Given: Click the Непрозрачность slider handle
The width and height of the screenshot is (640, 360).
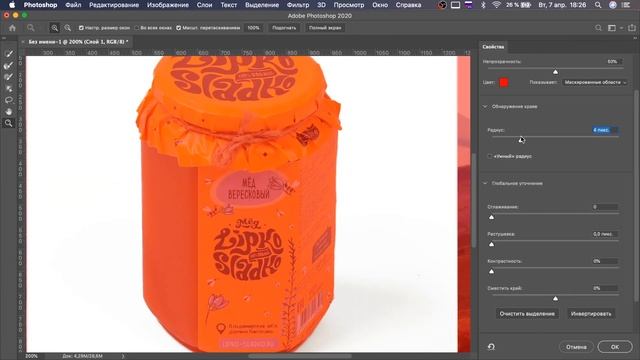Looking at the screenshot, I should tap(556, 72).
